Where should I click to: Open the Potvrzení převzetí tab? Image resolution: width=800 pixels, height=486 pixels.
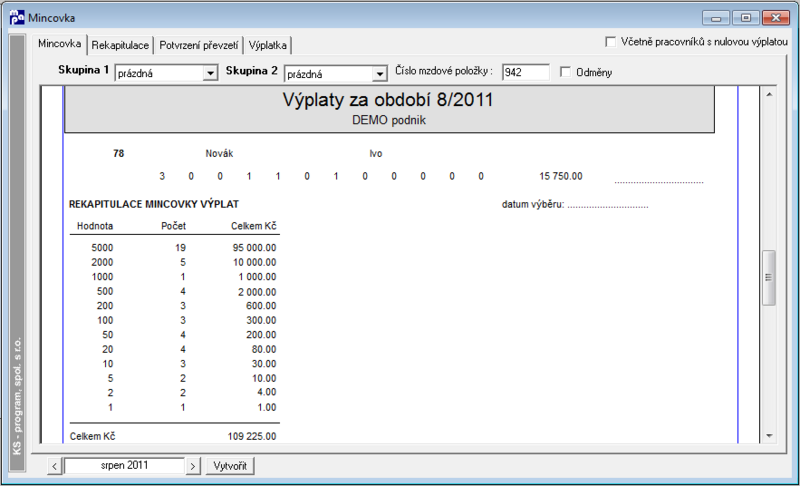(198, 45)
